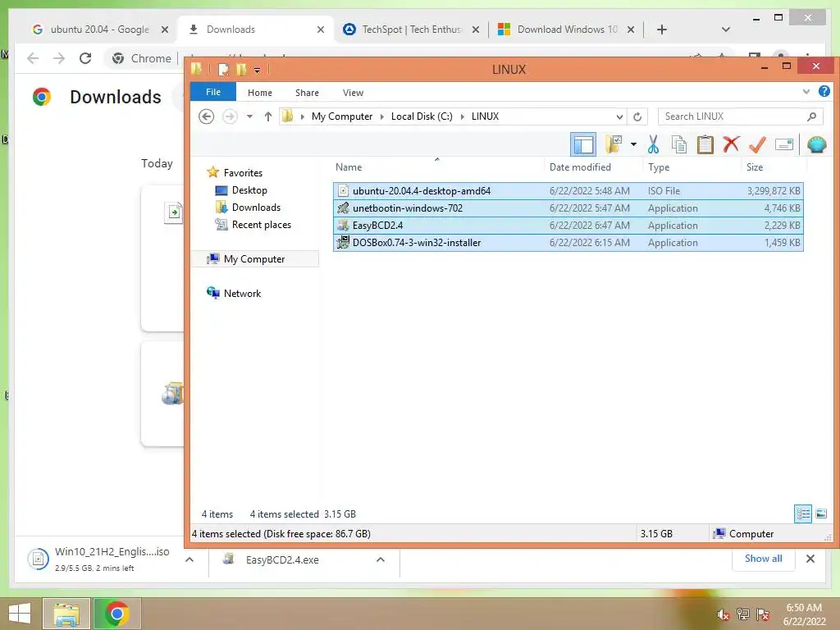Go up one folder level

[x=268, y=116]
